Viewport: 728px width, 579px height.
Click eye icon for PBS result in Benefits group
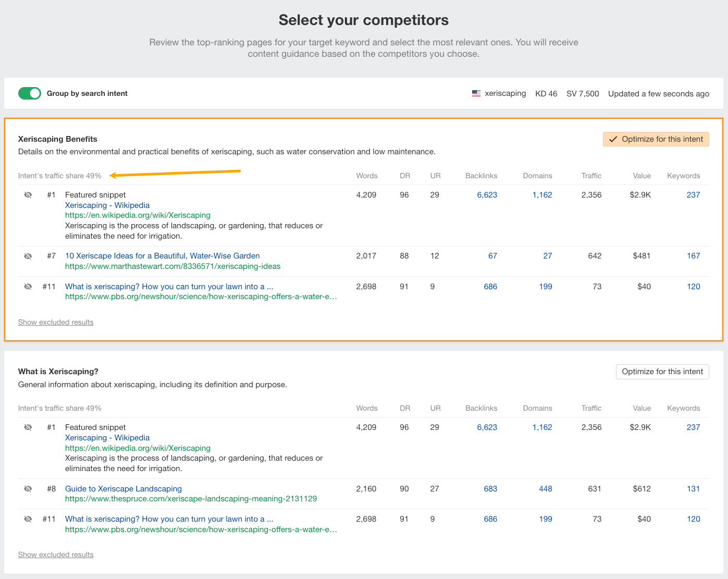click(28, 287)
